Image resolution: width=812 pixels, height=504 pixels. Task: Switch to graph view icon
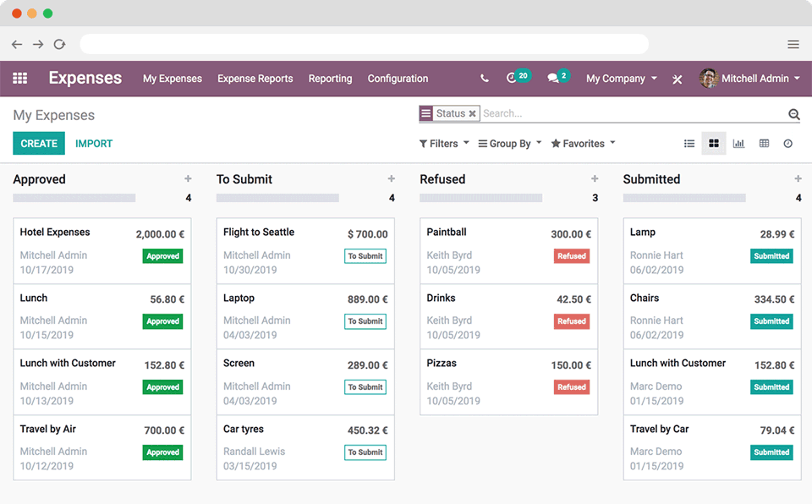tap(738, 144)
